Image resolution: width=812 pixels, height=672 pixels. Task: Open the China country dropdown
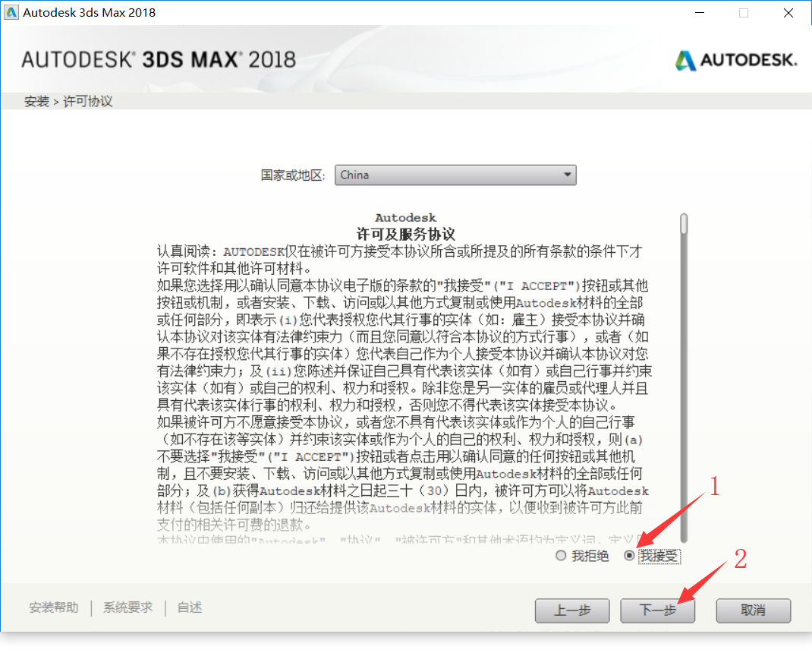coord(455,175)
